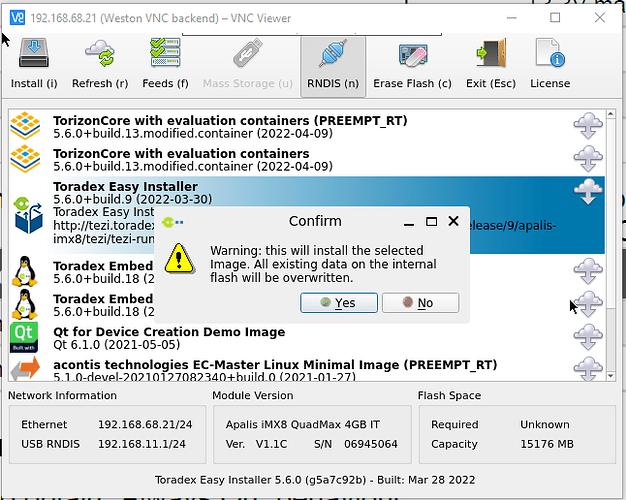This screenshot has height=500, width=626.
Task: Click the Qt logo icon
Action: click(24, 337)
